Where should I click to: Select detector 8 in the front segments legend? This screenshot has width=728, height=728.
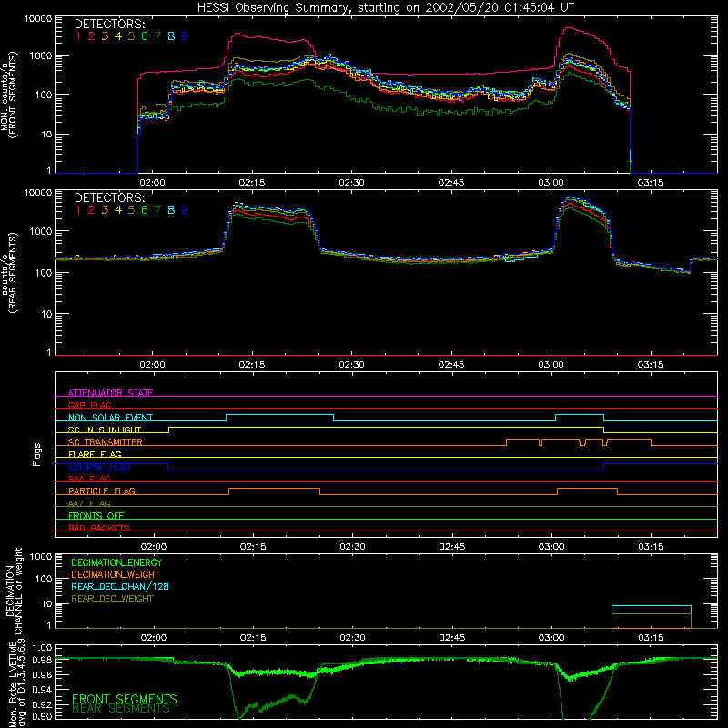tap(171, 36)
